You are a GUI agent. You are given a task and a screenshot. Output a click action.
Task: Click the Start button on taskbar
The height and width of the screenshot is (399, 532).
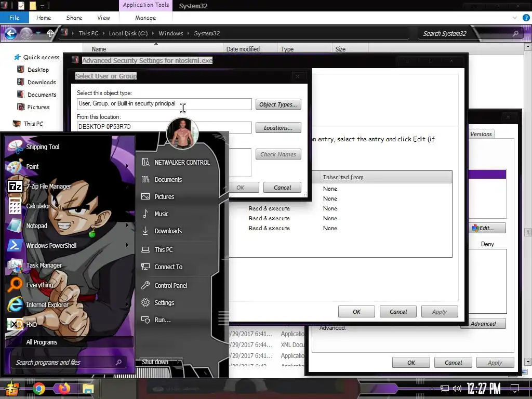(x=12, y=389)
